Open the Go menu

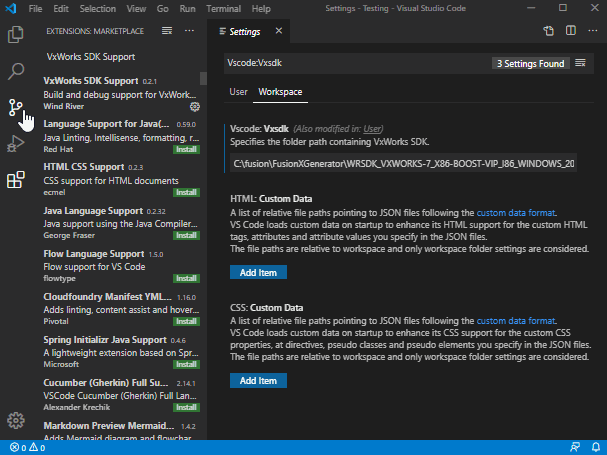[163, 9]
